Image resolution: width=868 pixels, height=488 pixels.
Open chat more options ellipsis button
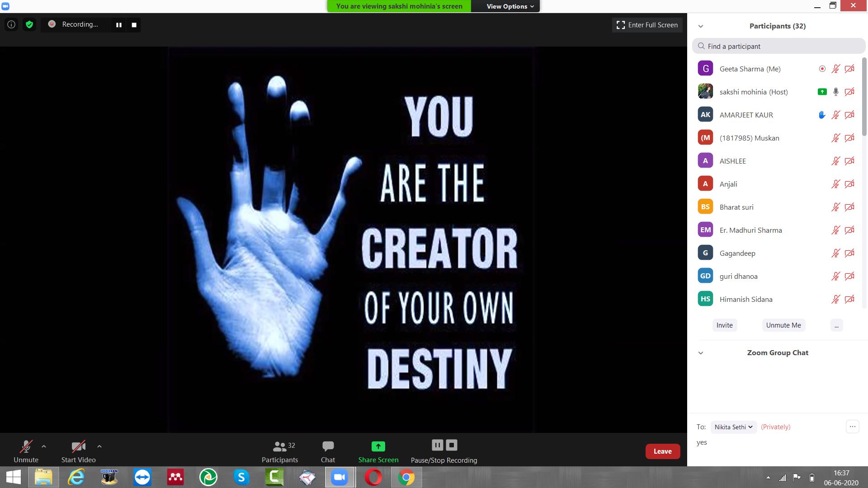coord(852,427)
